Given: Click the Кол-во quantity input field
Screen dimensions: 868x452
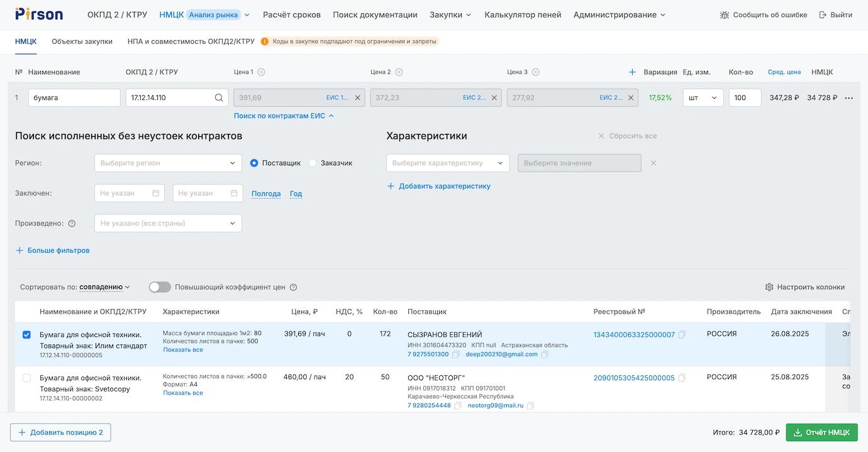Looking at the screenshot, I should coord(744,98).
